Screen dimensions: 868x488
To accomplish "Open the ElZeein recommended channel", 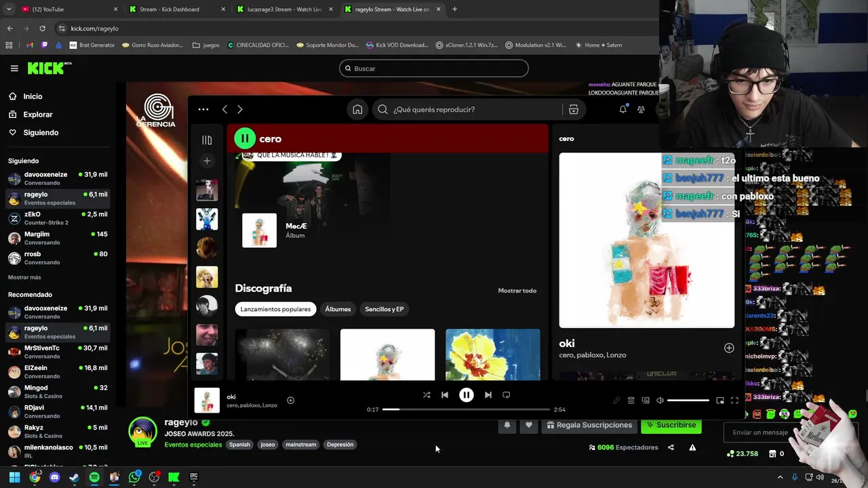I will click(58, 371).
